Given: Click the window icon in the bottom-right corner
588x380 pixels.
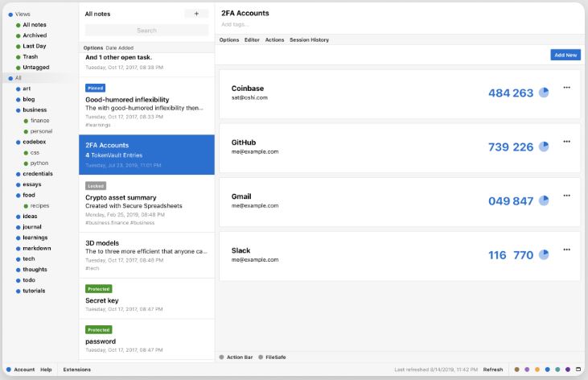Looking at the screenshot, I should (x=578, y=370).
